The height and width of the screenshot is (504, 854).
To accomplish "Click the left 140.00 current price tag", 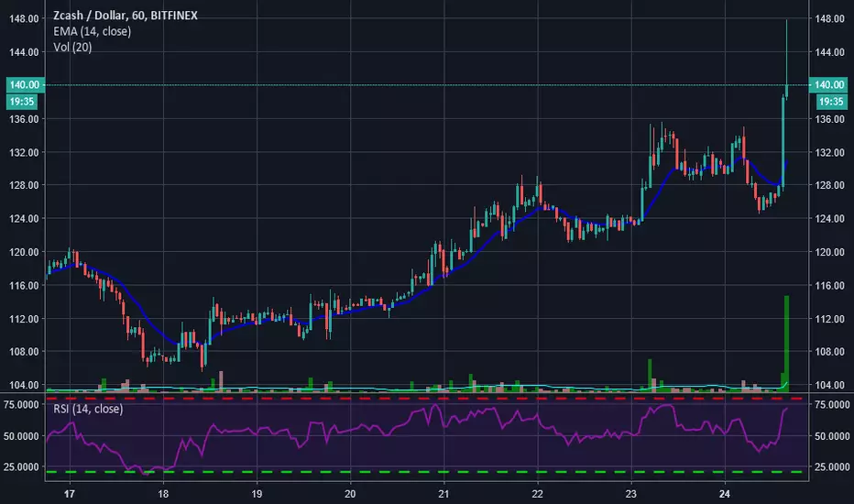I will [25, 84].
